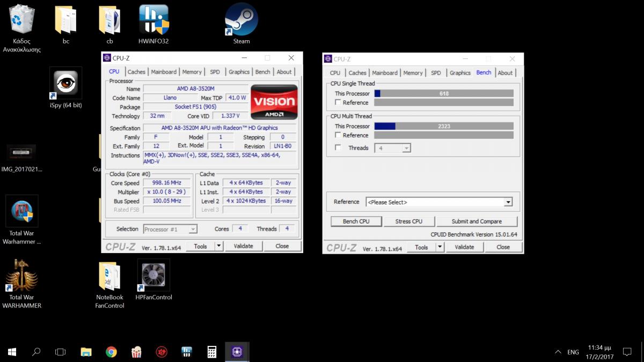Click the Package value Socket FS1 (905)
Viewport: 644px width, 362px height.
(x=196, y=107)
